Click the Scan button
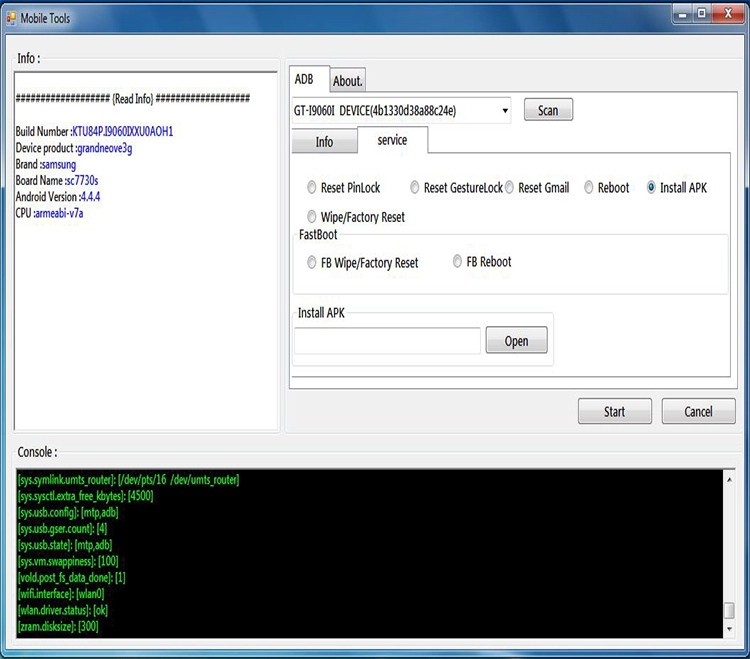This screenshot has height=659, width=750. click(548, 110)
